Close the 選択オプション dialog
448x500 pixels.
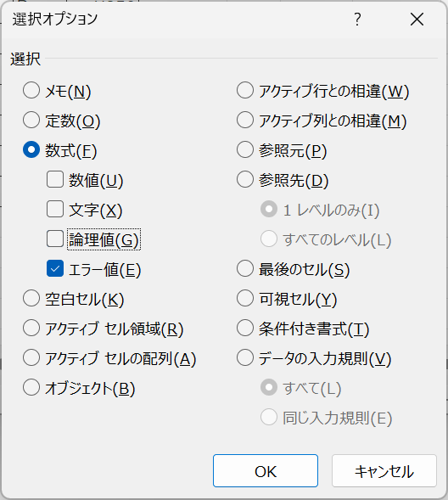417,20
